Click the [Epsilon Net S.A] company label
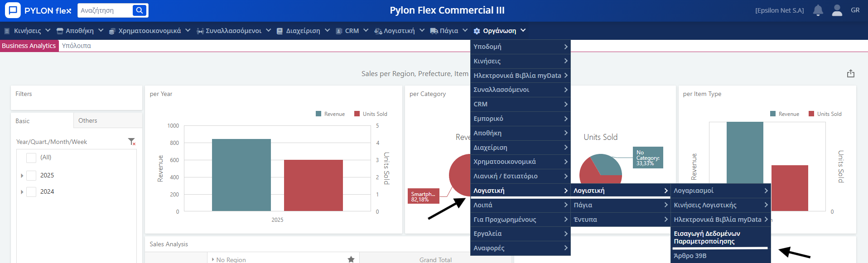868x263 pixels. click(779, 10)
